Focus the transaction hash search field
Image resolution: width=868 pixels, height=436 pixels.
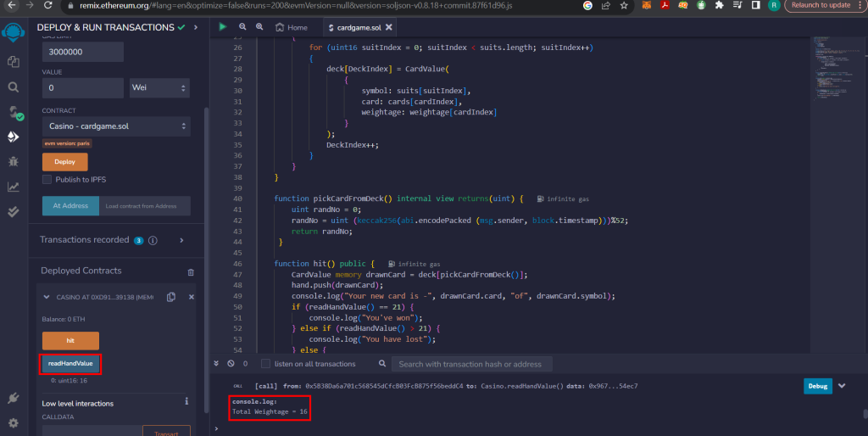(x=471, y=364)
